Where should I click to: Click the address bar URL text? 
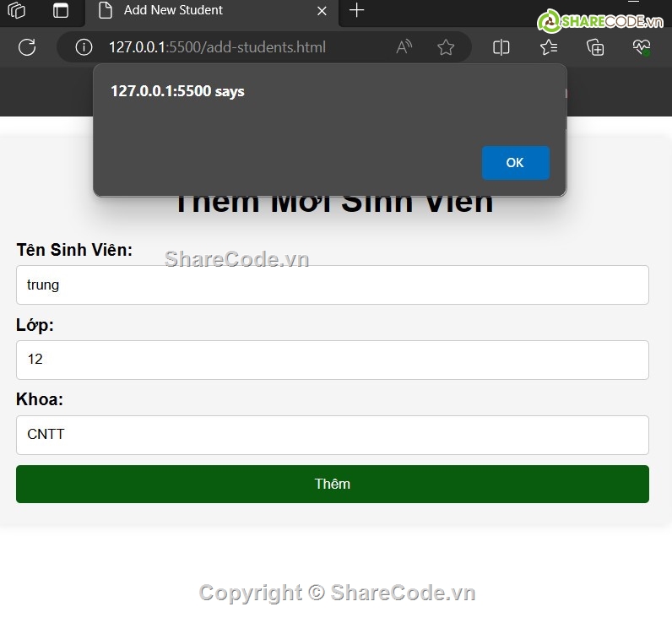click(217, 47)
